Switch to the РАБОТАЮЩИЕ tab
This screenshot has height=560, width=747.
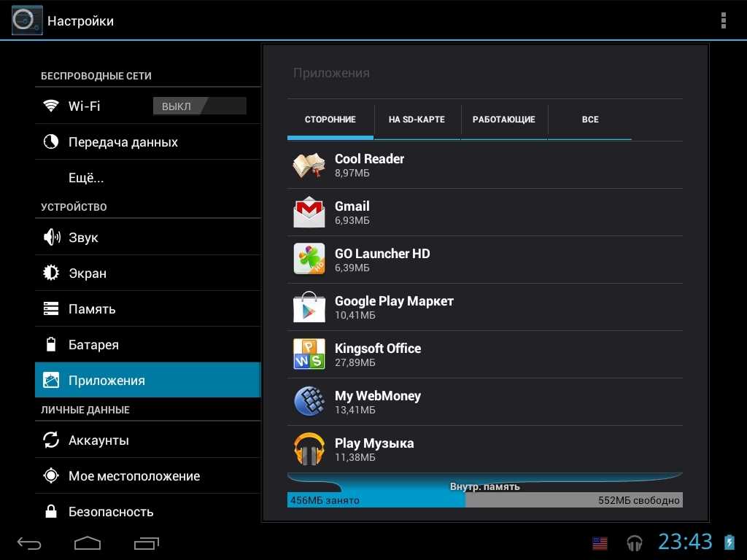coord(503,120)
